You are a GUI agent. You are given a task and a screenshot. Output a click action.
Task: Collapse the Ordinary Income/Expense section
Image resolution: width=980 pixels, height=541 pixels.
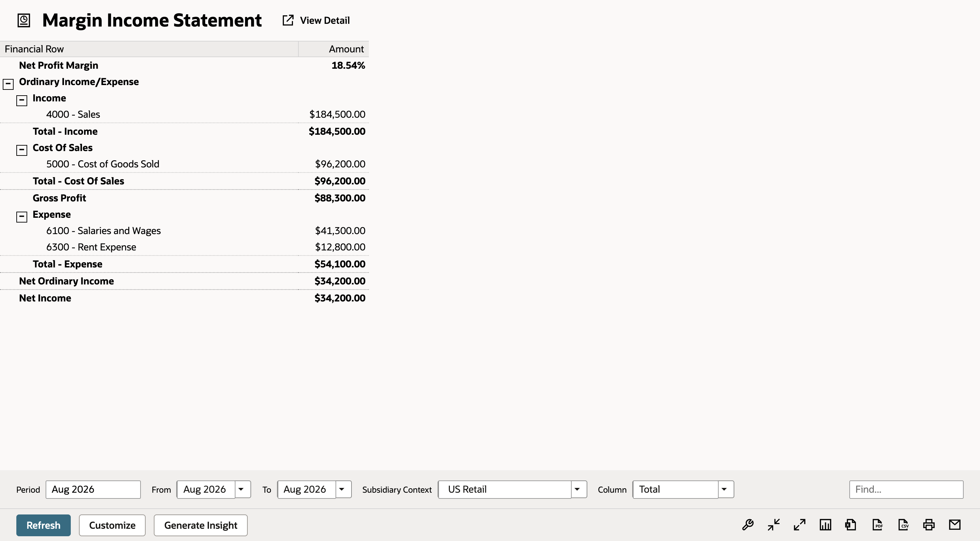8,84
